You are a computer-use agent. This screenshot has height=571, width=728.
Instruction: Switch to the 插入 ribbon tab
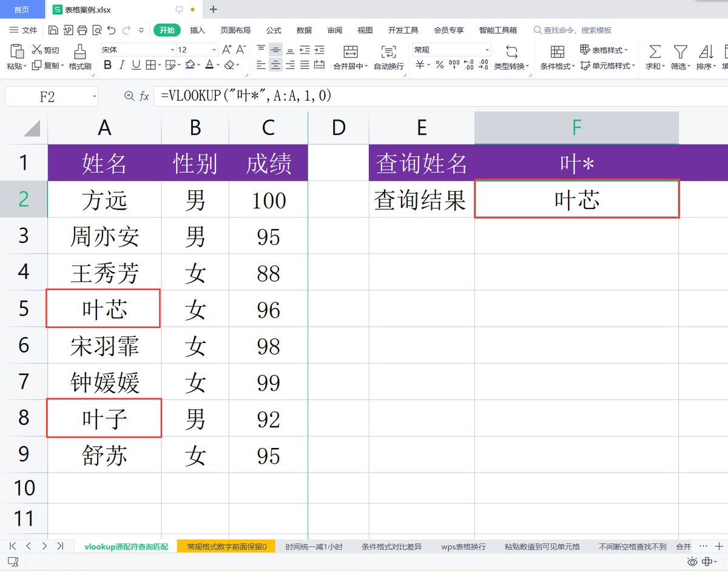[197, 30]
